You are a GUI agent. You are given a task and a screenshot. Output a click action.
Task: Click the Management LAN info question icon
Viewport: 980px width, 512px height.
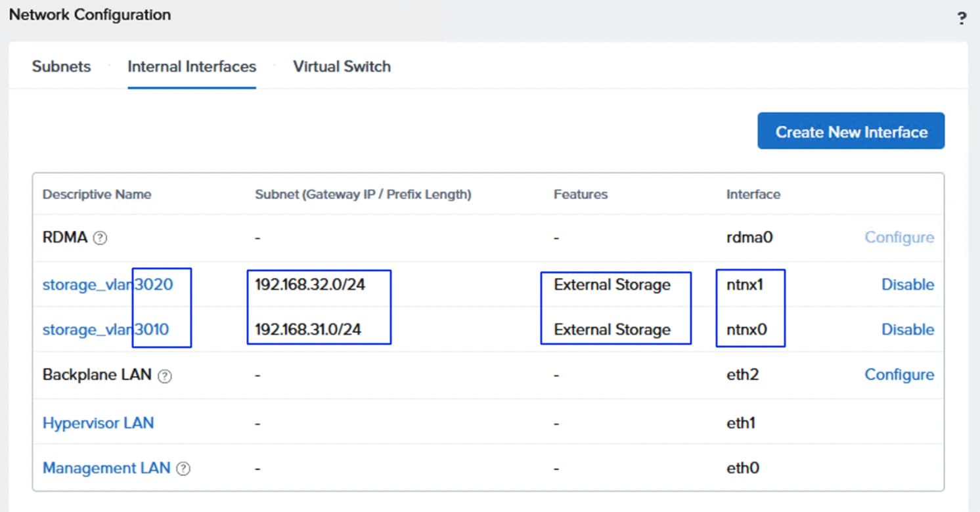[184, 469]
